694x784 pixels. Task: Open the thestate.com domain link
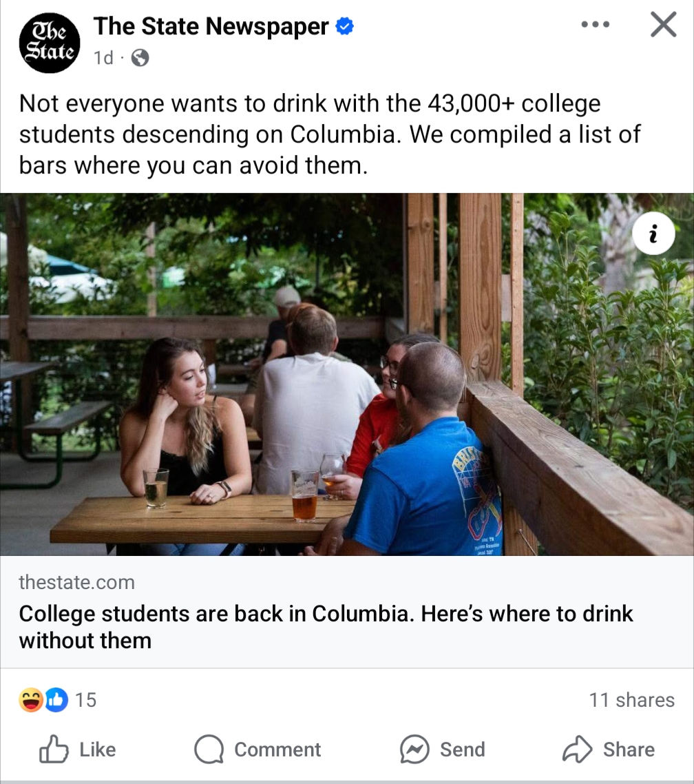[76, 582]
